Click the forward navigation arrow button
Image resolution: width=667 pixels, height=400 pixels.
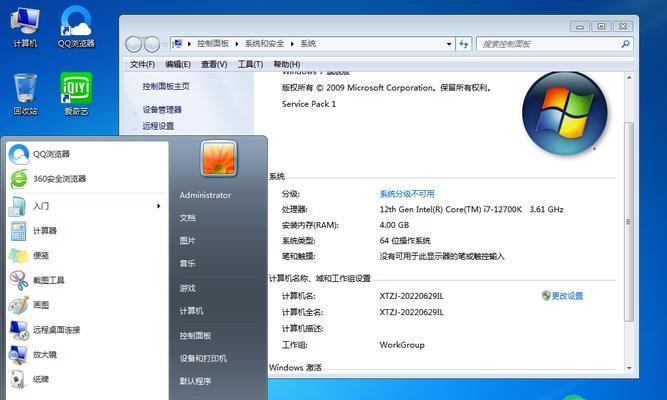[x=151, y=44]
